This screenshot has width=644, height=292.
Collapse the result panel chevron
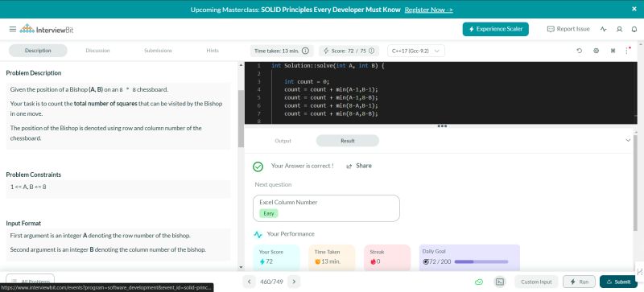pos(628,141)
